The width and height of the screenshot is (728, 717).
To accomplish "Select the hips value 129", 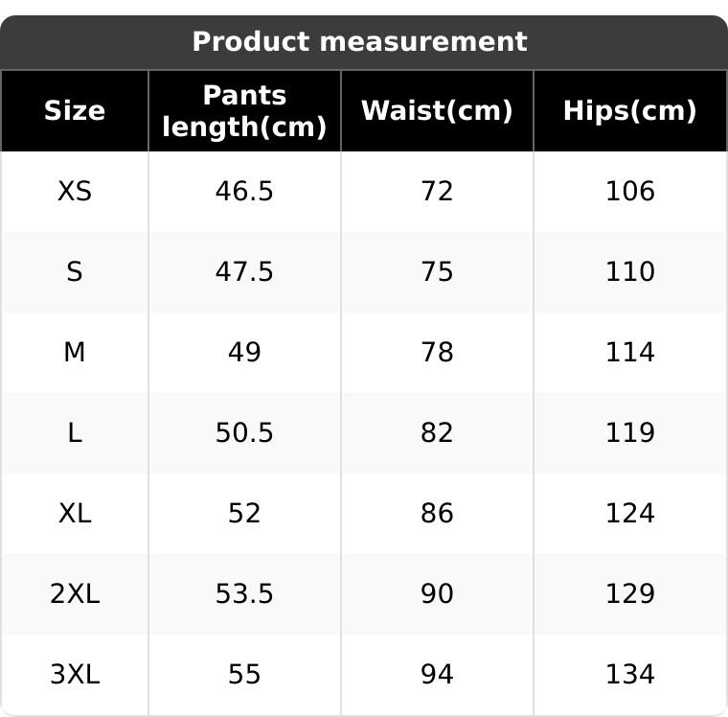I will coord(629,594).
